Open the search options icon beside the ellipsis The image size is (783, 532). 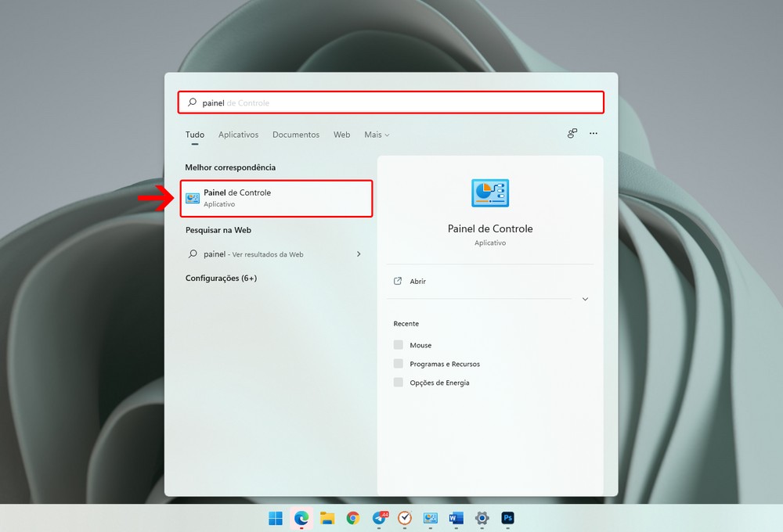coord(572,134)
